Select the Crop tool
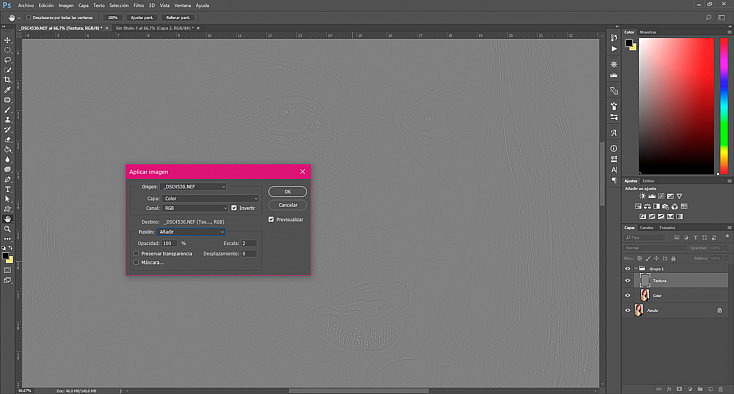 [7, 80]
